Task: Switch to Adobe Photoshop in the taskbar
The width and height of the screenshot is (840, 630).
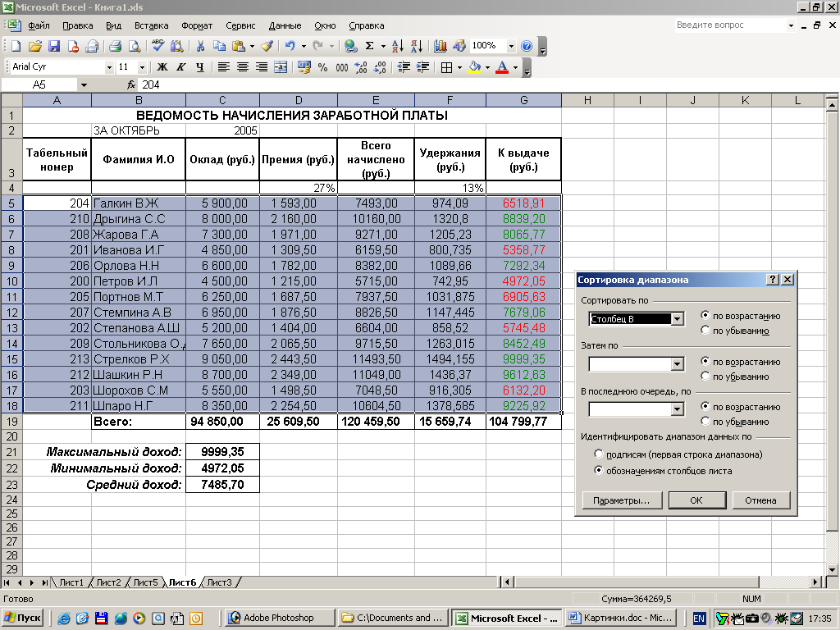Action: (279, 618)
